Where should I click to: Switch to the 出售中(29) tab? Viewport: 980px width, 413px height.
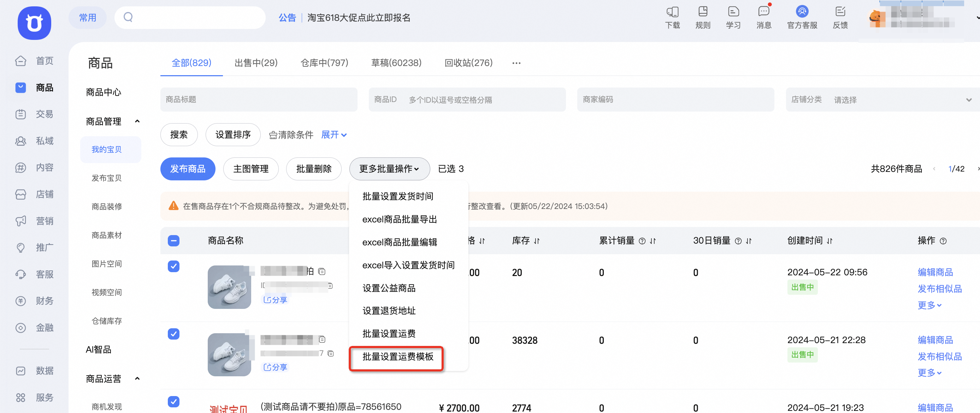256,63
